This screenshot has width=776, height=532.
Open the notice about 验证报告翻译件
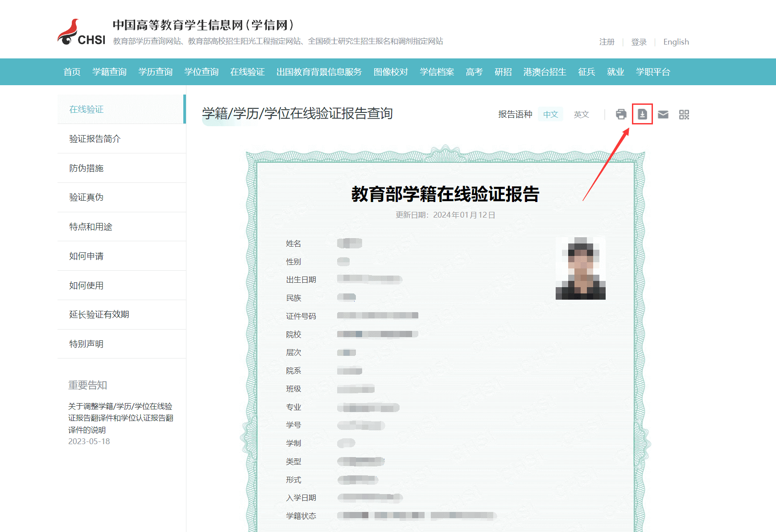[x=120, y=418]
